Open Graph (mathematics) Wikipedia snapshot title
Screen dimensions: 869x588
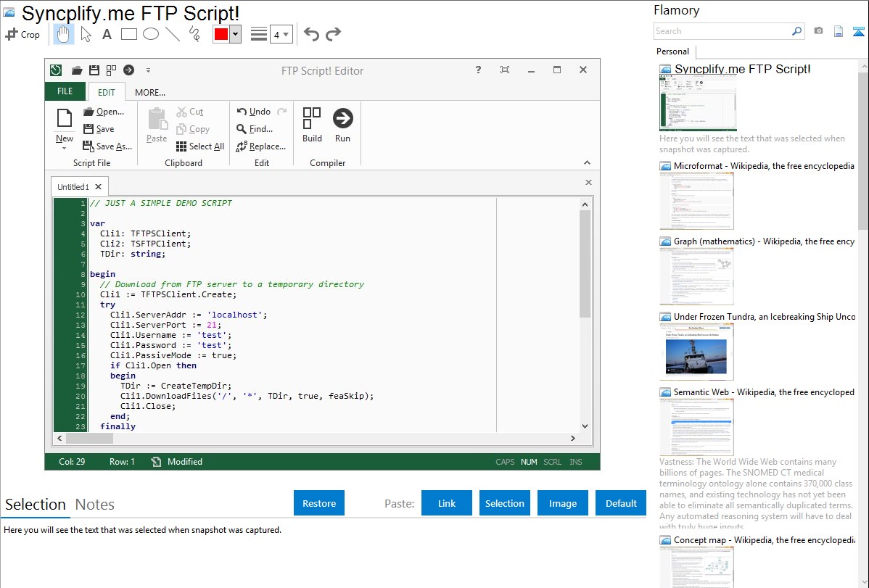tap(764, 241)
